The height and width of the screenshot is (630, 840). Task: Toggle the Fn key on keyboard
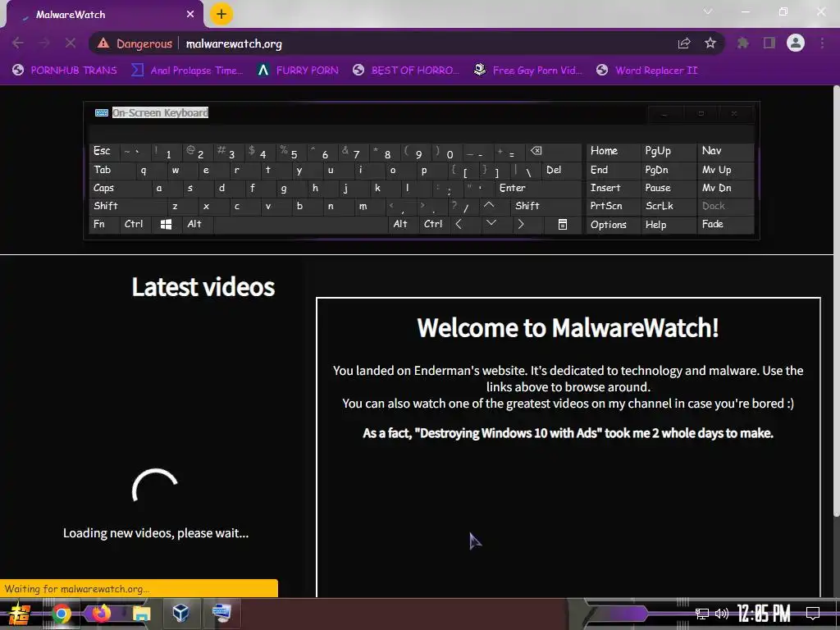(104, 224)
